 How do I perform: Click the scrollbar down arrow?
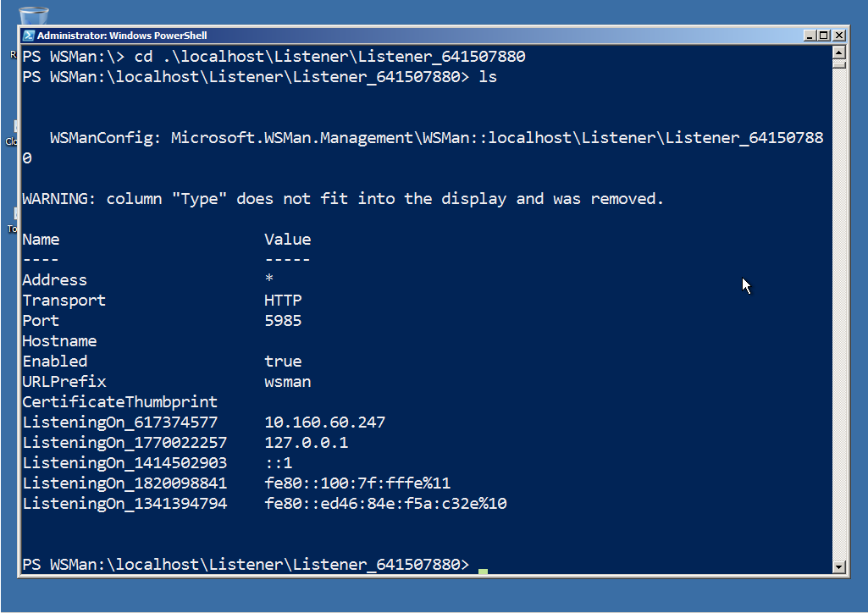[839, 566]
